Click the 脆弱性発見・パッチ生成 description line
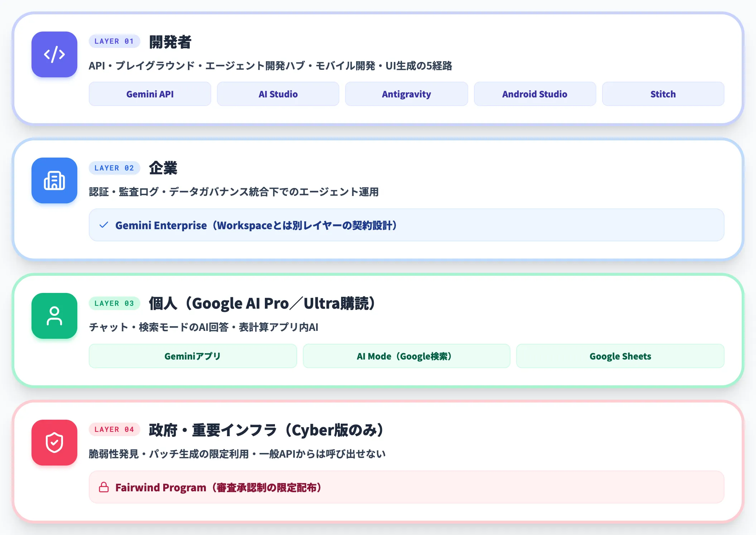The image size is (756, 535). point(237,454)
